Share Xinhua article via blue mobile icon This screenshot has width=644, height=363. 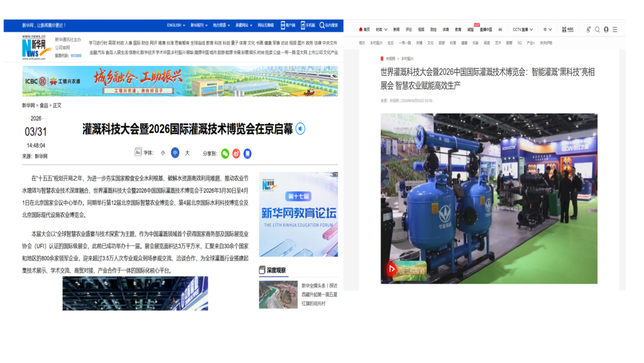tap(247, 153)
